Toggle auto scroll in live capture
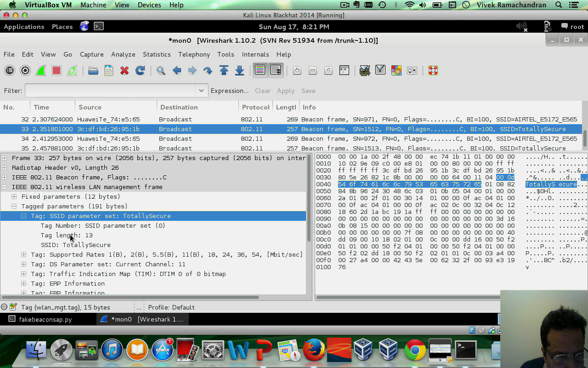 pyautogui.click(x=276, y=70)
